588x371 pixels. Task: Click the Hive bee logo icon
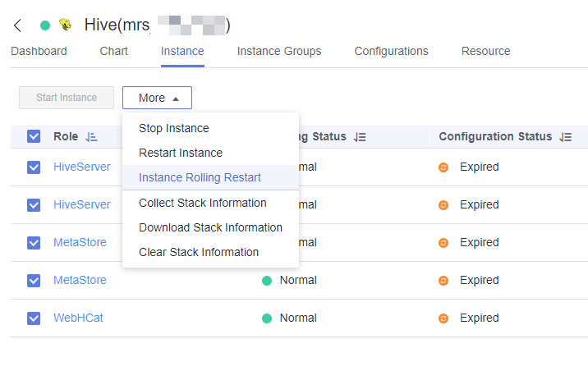click(66, 25)
